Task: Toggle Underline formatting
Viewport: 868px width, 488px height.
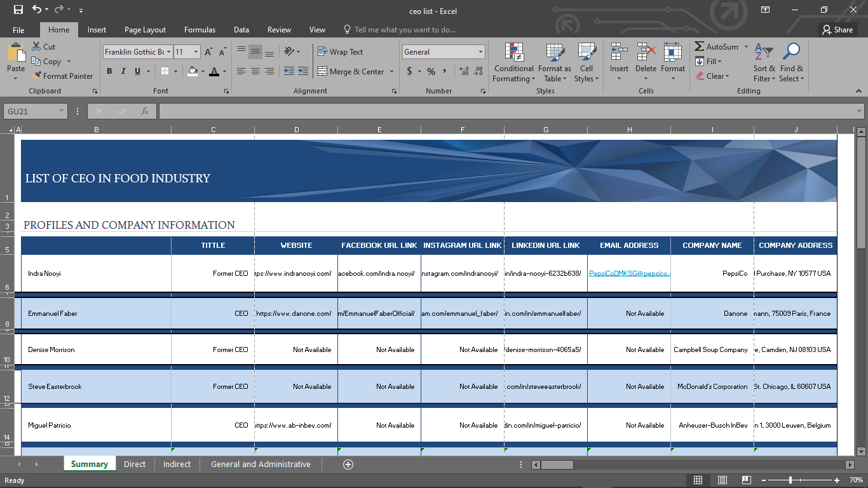Action: 137,71
